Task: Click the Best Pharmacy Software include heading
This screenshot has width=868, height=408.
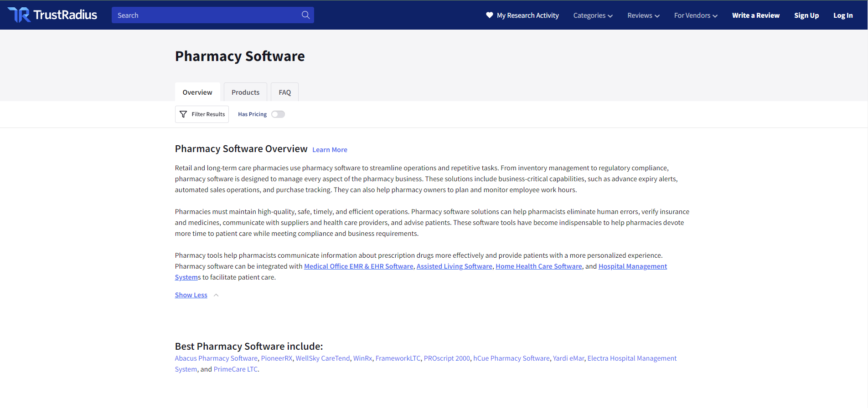Action: pyautogui.click(x=249, y=347)
